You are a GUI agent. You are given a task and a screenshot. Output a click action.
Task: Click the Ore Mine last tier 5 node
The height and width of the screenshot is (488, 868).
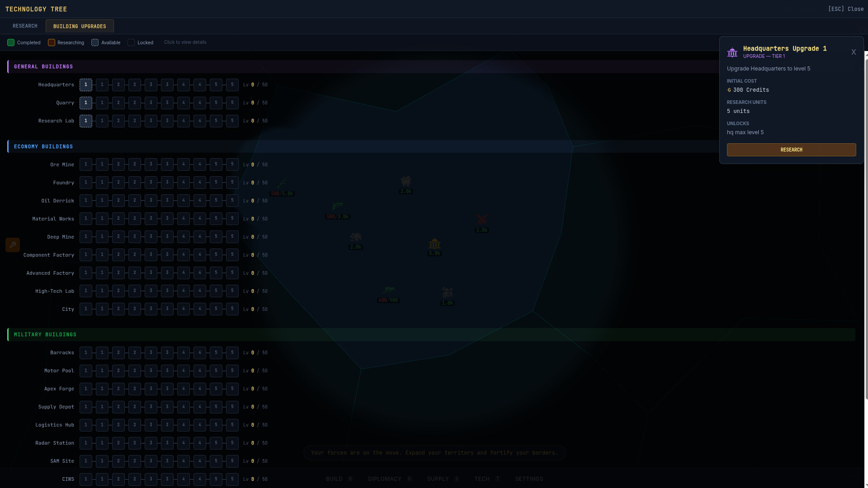pyautogui.click(x=232, y=164)
